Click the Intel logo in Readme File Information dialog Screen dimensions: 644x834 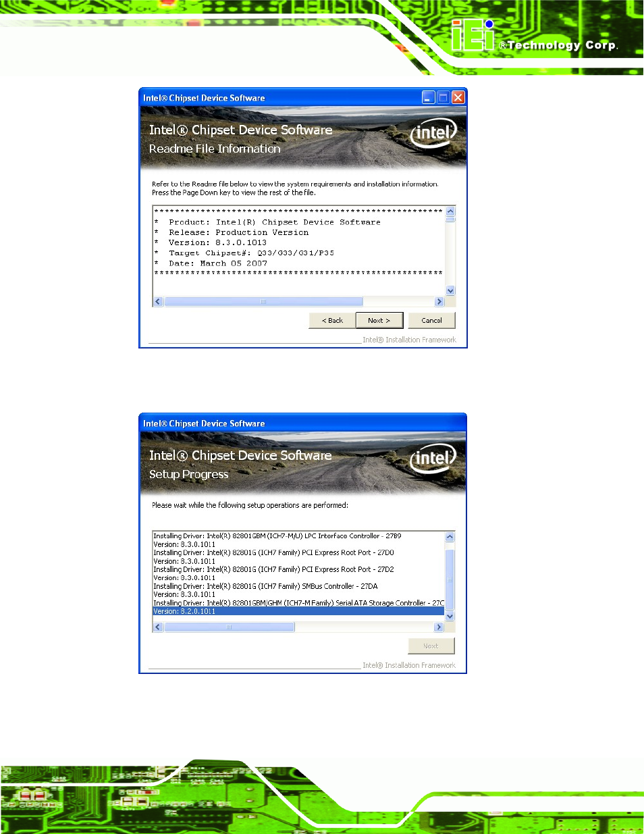tap(433, 133)
